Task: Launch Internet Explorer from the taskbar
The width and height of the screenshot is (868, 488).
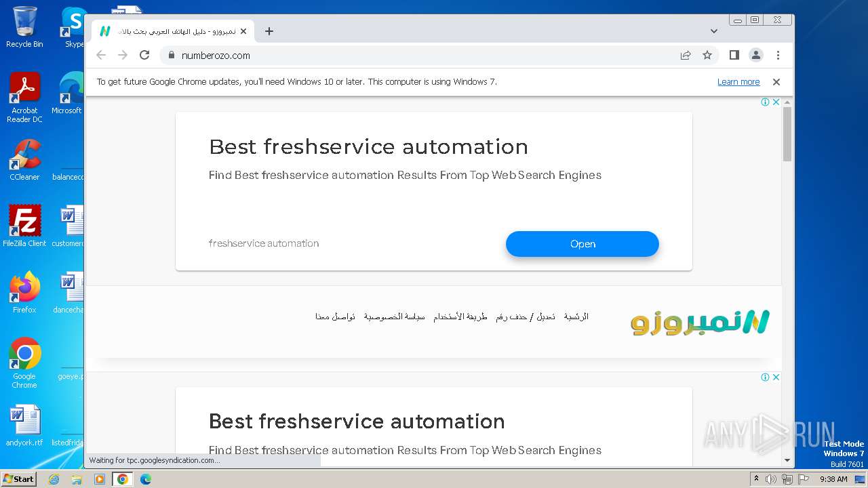Action: [54, 479]
